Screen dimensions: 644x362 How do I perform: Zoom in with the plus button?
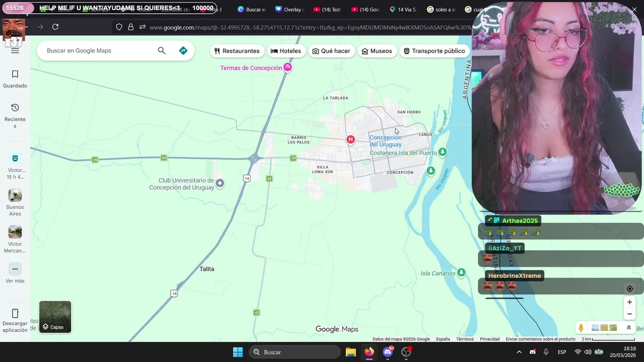coord(629,302)
